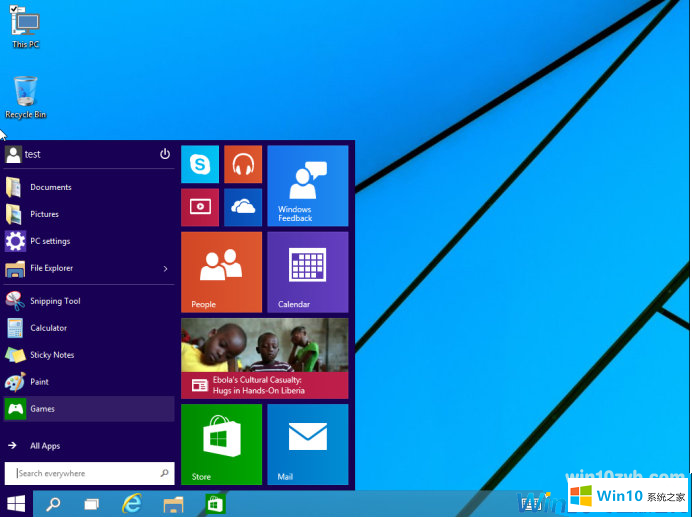Open Task View on the taskbar
Screen dimensions: 693x517
[x=91, y=504]
